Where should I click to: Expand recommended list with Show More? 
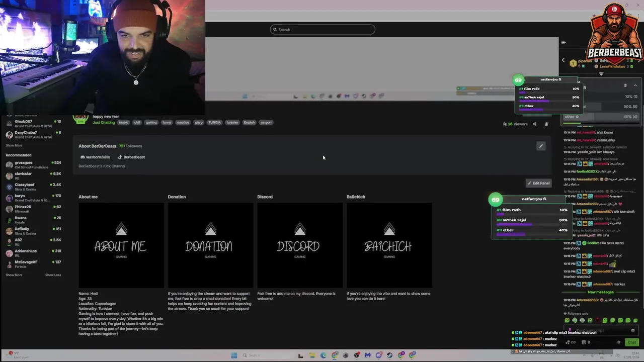pos(14,275)
